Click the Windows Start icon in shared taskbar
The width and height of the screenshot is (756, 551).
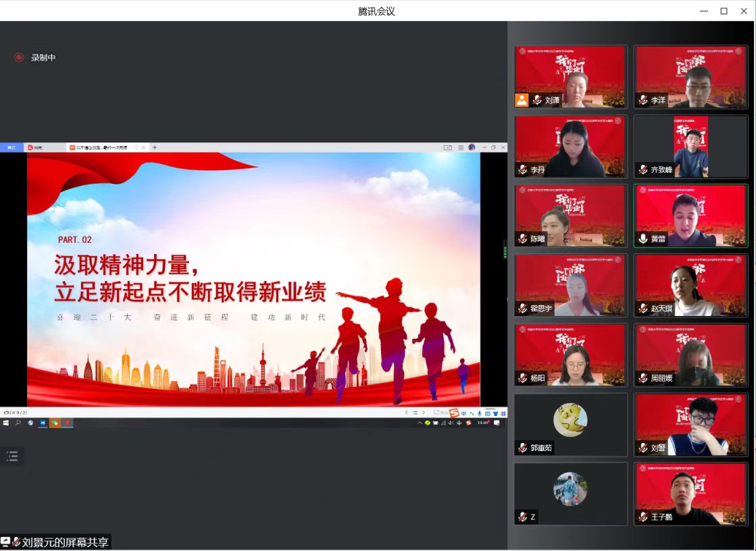[6, 423]
